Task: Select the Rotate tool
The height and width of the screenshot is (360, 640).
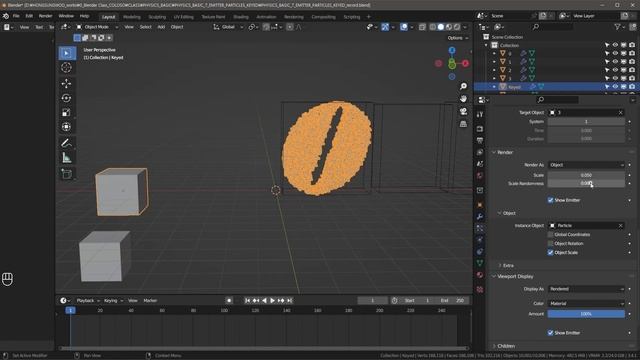Action: [67, 98]
